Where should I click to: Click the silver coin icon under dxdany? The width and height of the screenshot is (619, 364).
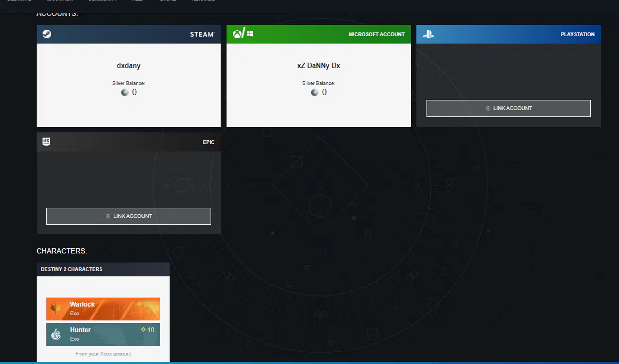click(x=125, y=92)
